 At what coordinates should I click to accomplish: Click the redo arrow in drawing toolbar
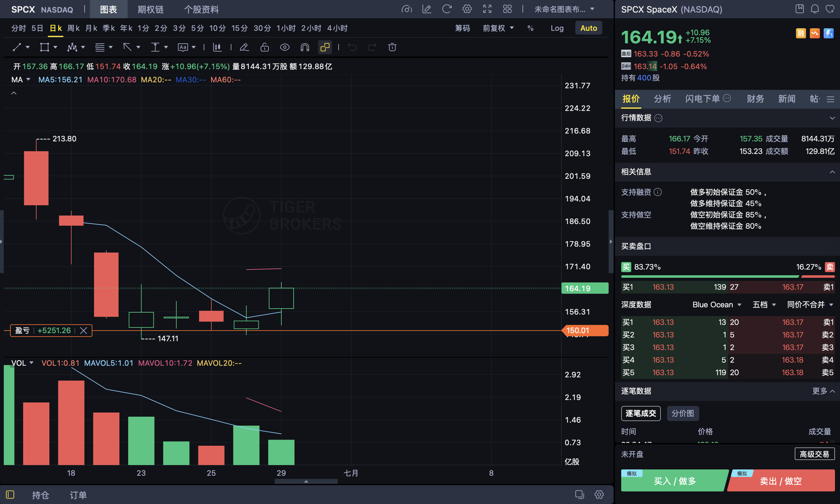click(x=372, y=47)
